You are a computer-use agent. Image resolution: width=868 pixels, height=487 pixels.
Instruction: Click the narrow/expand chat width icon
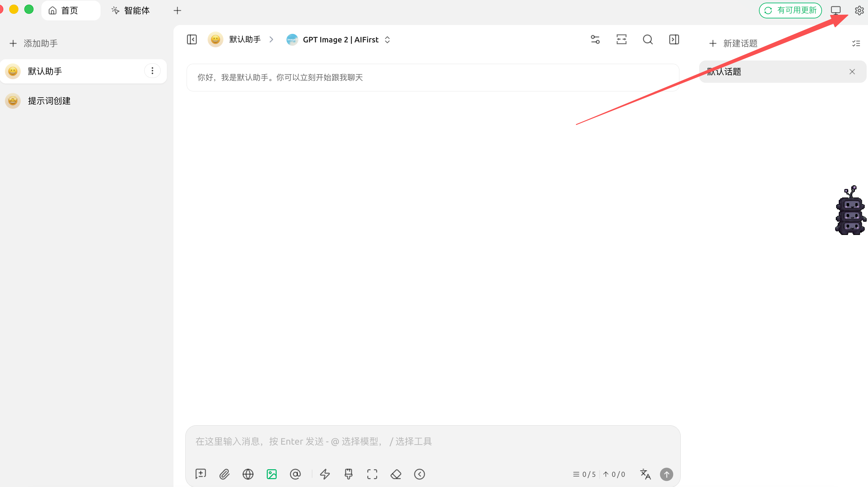[x=621, y=40]
